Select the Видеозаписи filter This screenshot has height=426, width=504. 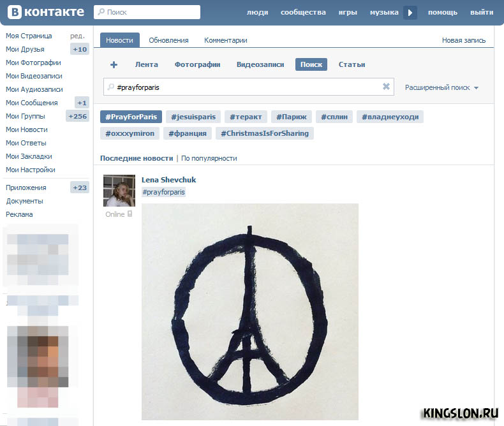click(260, 64)
